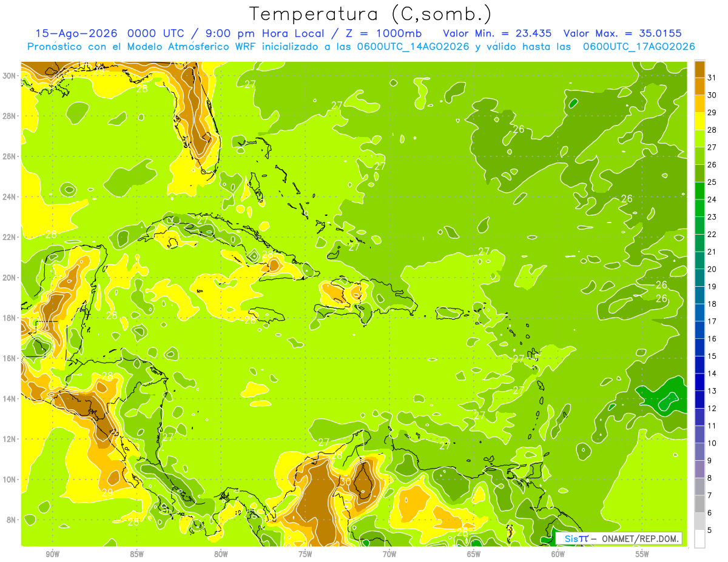The height and width of the screenshot is (562, 728).
Task: Click the 20N latitude axis label
Action: point(9,277)
